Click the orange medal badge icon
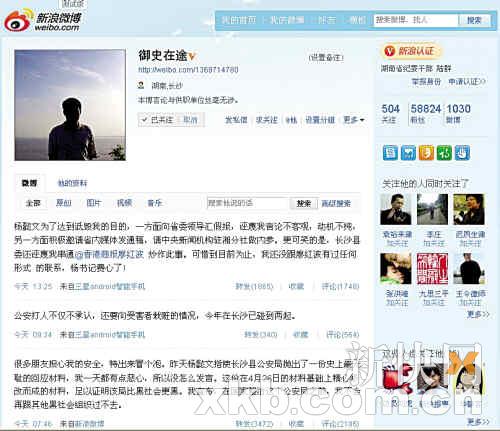Viewport: 500px width, 431px height. 426,153
